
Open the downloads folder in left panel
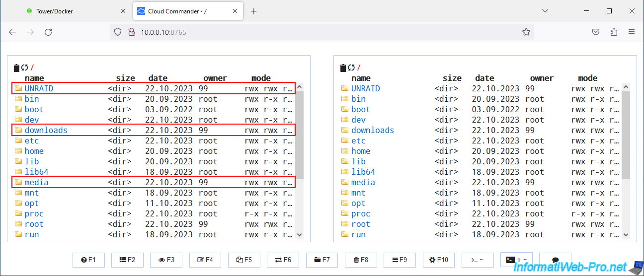[46, 130]
